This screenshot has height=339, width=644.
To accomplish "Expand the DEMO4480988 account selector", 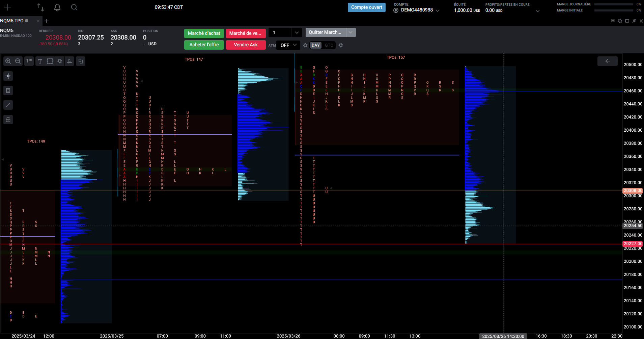I will tap(438, 10).
